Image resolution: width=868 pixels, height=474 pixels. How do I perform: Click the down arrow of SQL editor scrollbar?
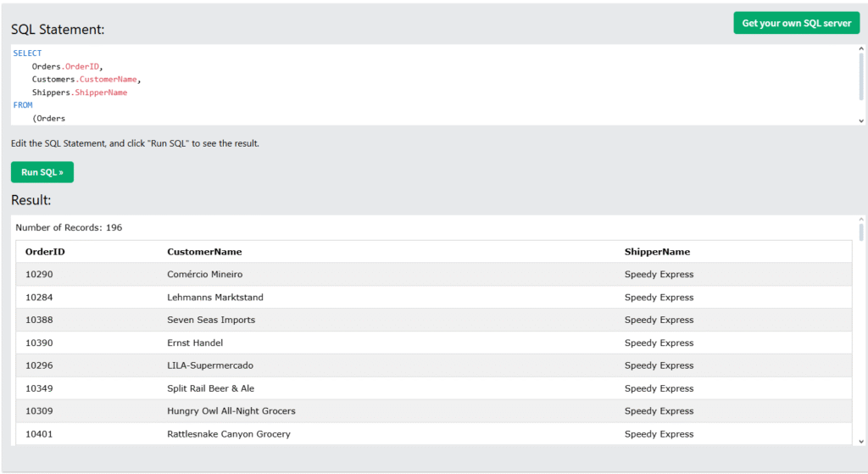(x=861, y=120)
